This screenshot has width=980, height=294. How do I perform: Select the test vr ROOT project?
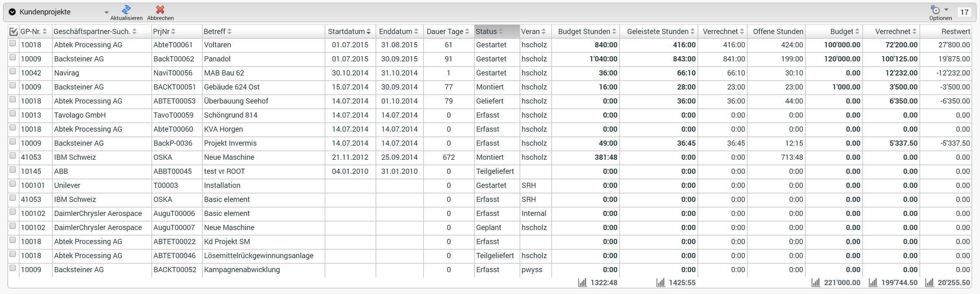[225, 171]
